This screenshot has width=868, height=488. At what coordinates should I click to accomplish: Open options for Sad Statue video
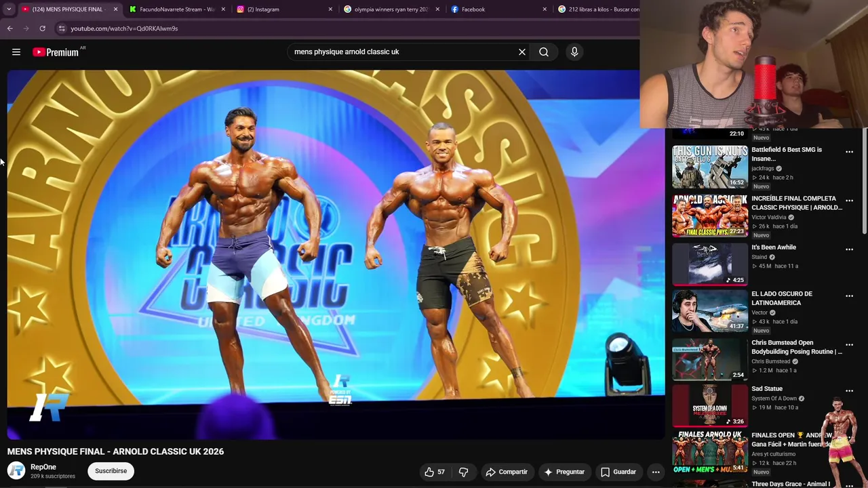point(849,391)
